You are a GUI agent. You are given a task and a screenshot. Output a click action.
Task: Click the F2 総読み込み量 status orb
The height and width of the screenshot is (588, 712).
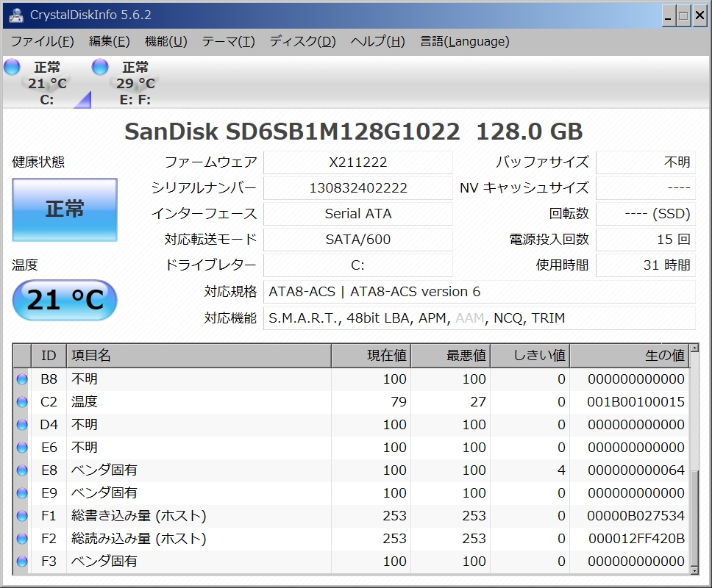[22, 539]
